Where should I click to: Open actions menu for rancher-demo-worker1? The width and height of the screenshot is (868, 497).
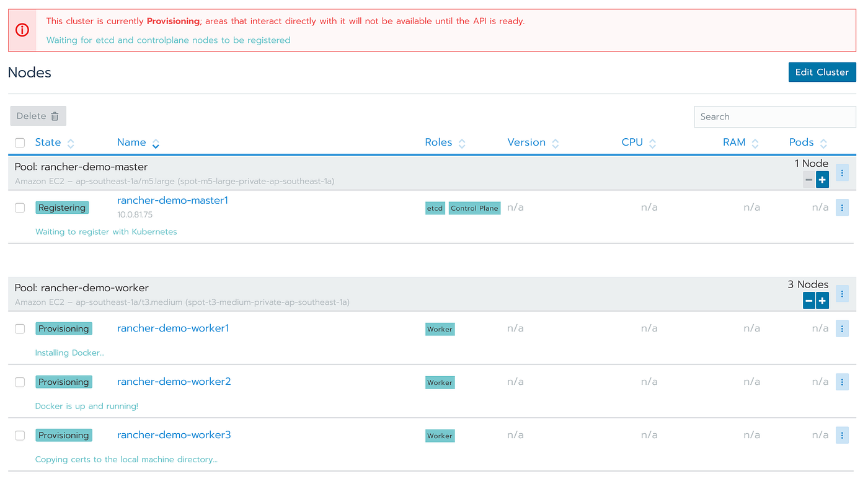(x=842, y=328)
